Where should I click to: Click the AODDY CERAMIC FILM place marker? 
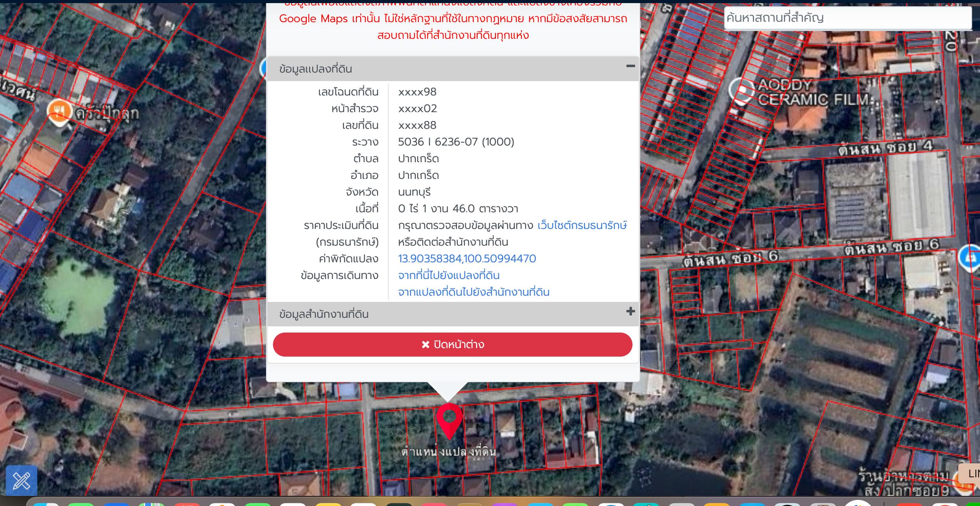(742, 91)
